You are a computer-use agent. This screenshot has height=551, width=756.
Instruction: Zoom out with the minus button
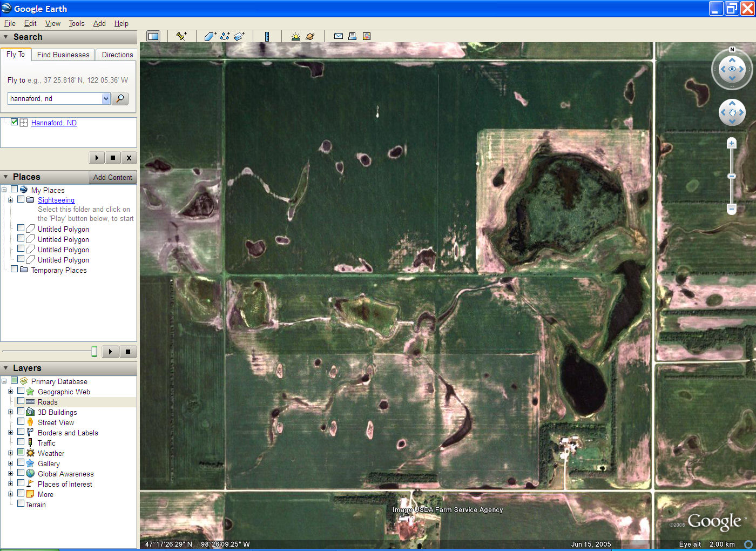[x=732, y=209]
